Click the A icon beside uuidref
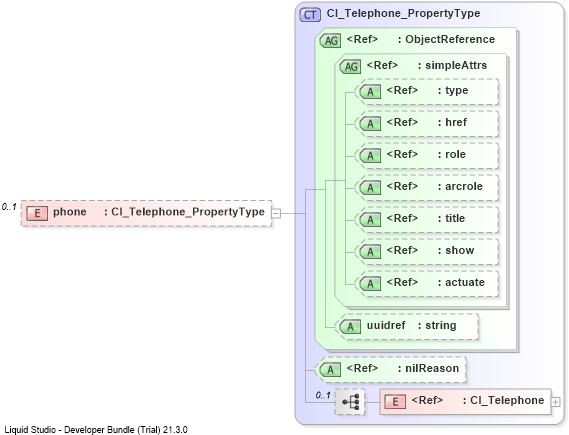Image resolution: width=569 pixels, height=435 pixels. point(350,327)
